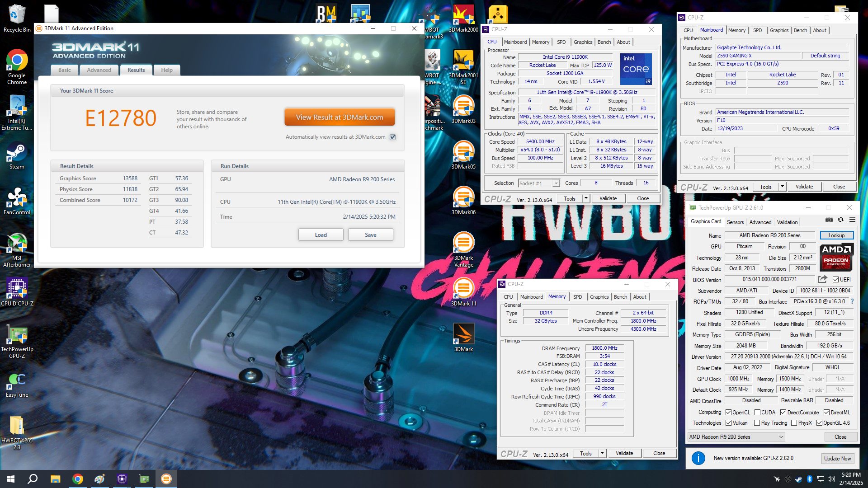Open Sensors tab in GPU-Z
The width and height of the screenshot is (868, 488).
tap(735, 222)
